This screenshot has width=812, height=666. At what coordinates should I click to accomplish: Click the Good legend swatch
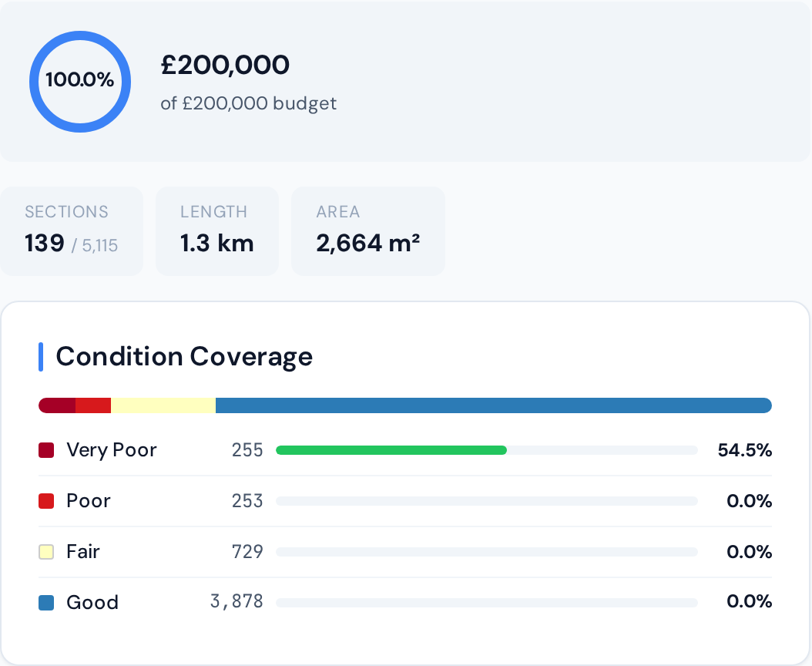coord(46,602)
